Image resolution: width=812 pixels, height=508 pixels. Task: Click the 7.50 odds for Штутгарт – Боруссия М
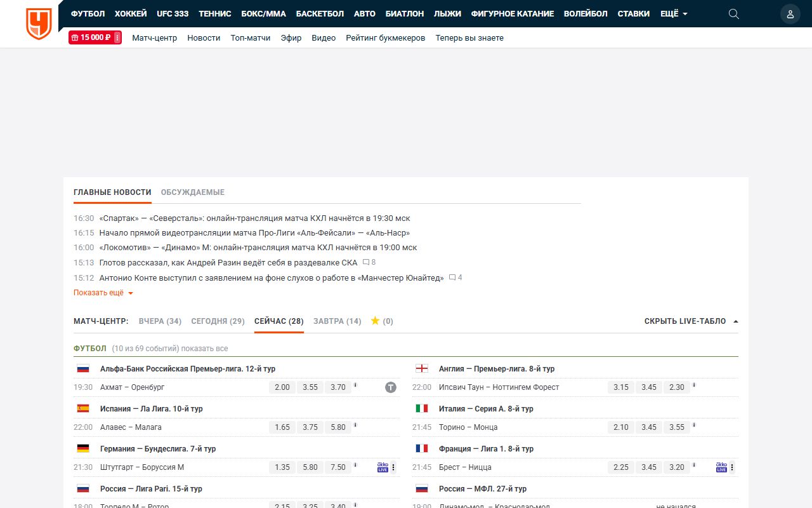[338, 467]
